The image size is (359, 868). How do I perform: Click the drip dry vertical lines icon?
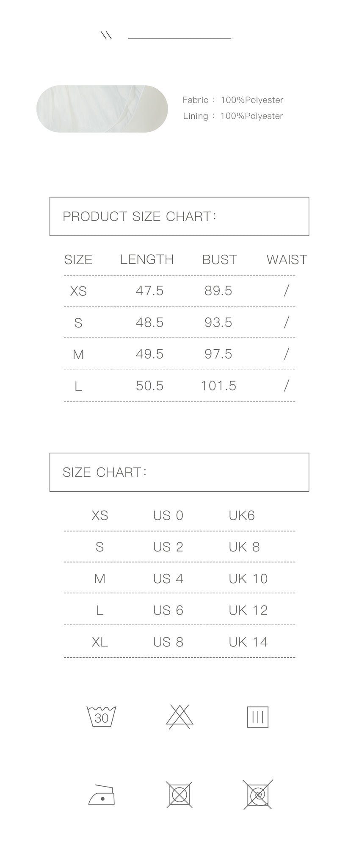coord(258,717)
